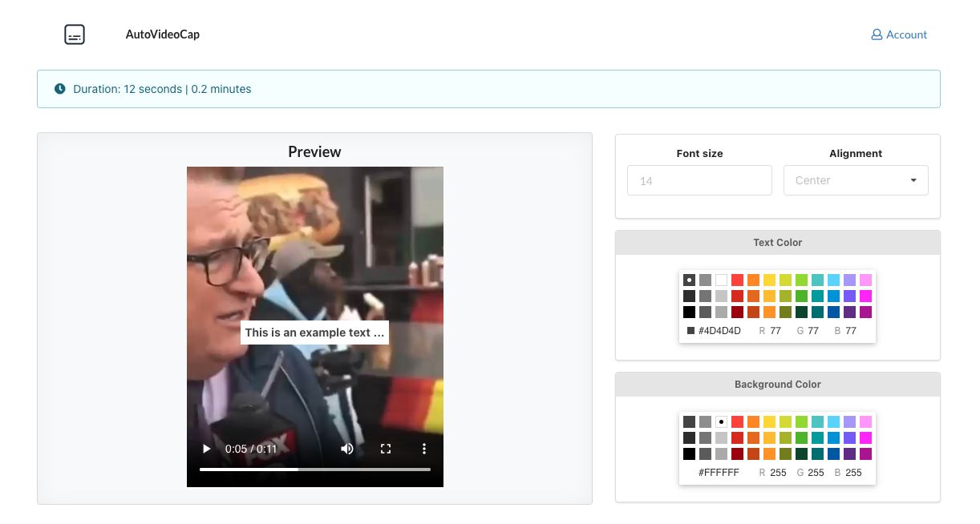
Task: Click the Duration 12 seconds banner text
Action: (162, 89)
